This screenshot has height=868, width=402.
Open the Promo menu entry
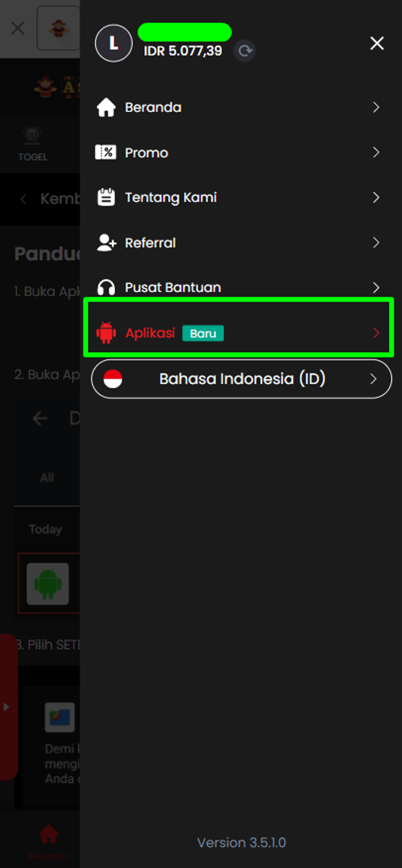point(146,152)
